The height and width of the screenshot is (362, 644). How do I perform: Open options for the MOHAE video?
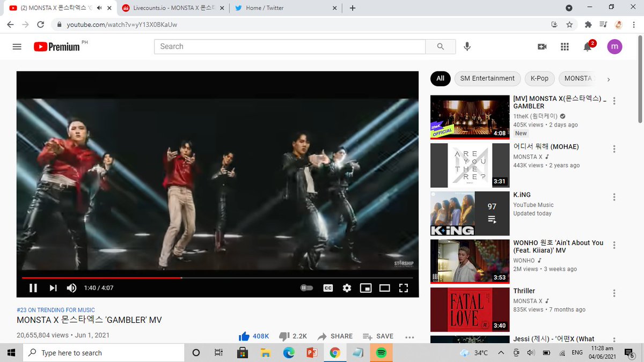coord(614,149)
